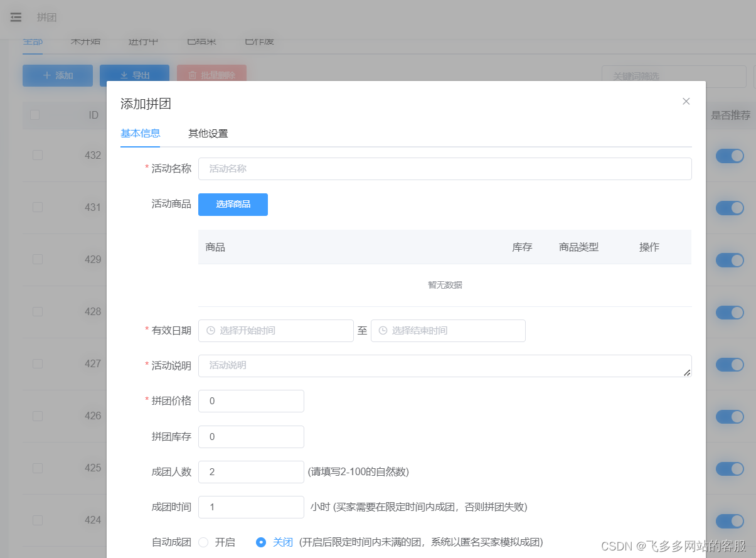Open the 选择结束时间 date picker
Screen dimensions: 756x558
pos(448,331)
